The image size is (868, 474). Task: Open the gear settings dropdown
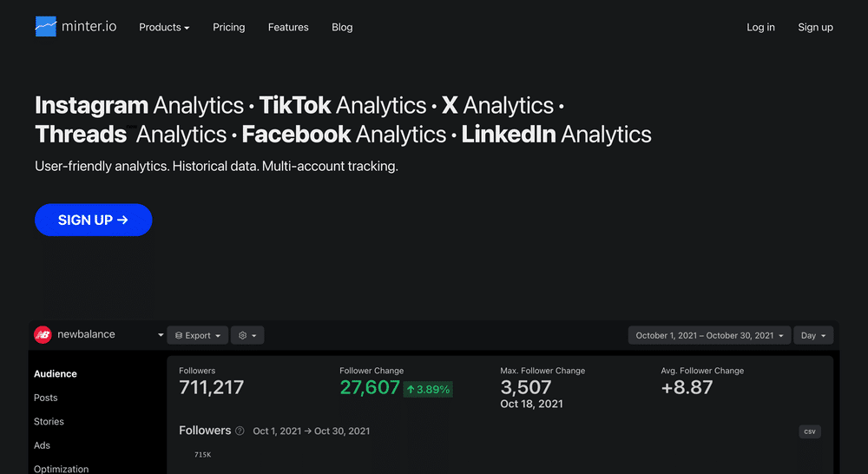pyautogui.click(x=247, y=336)
